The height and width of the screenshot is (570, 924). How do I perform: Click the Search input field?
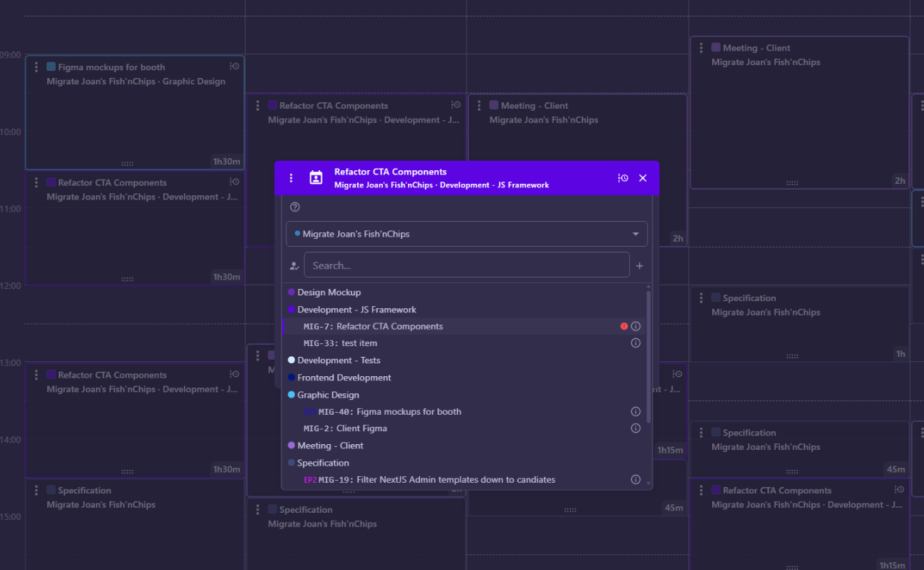(x=465, y=265)
